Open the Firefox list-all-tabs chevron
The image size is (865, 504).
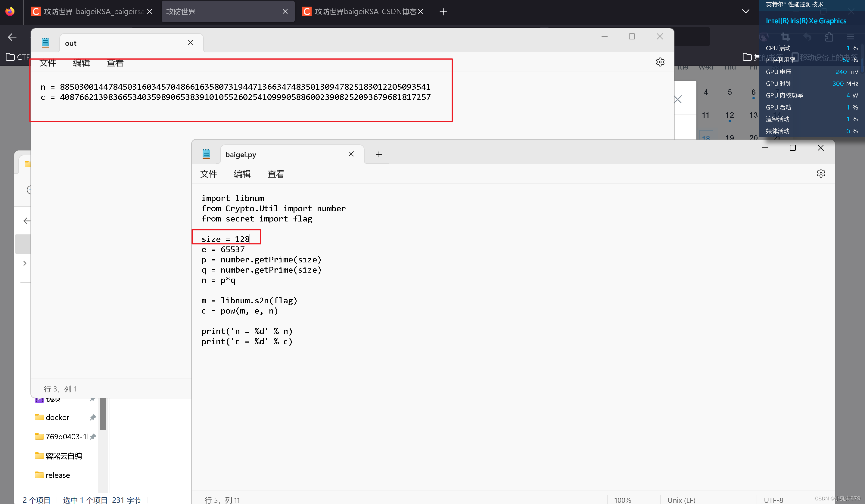pyautogui.click(x=745, y=11)
